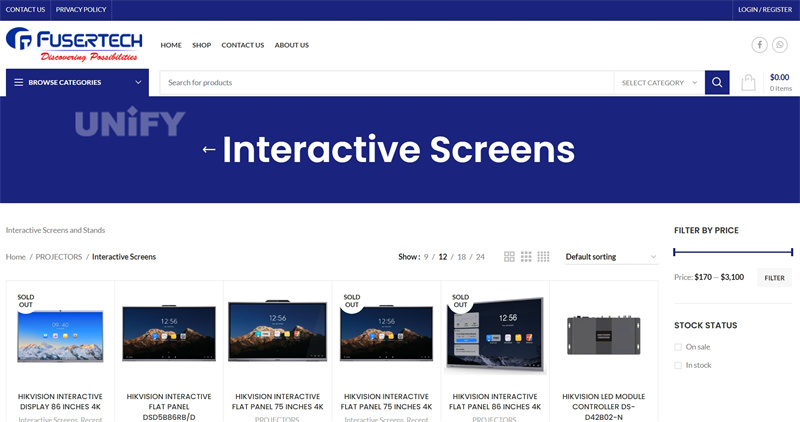Open the sold-out Flat Panel 86 Inches image

495,333
